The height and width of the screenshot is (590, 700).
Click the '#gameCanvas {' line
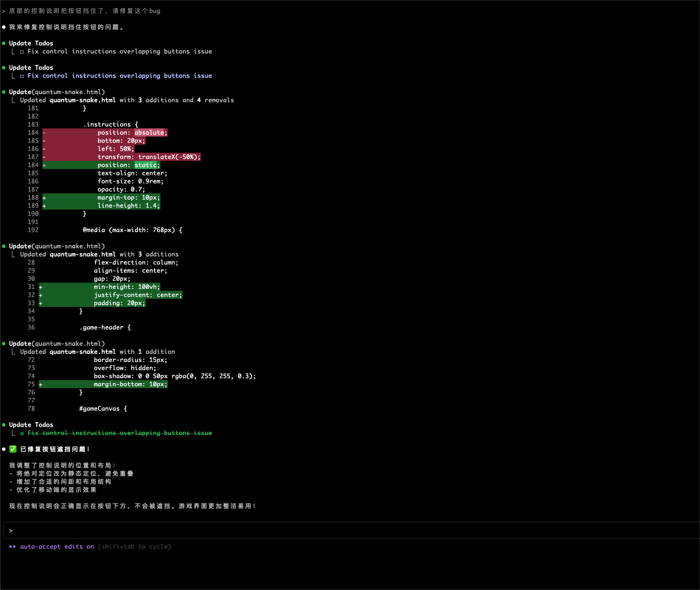click(x=103, y=408)
